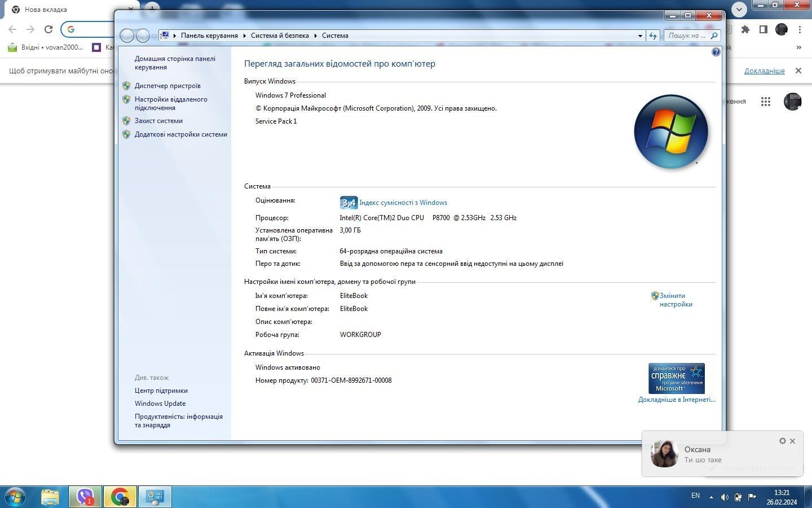Open power plug tray icon

pyautogui.click(x=738, y=497)
